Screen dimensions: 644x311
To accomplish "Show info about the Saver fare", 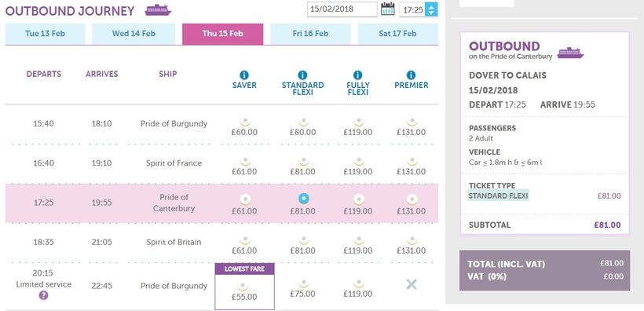I will point(244,75).
